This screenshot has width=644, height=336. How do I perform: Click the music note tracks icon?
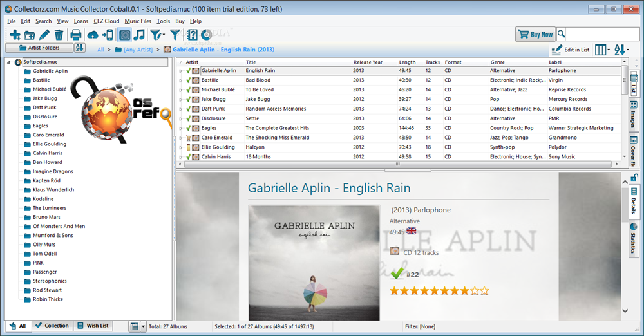point(139,35)
